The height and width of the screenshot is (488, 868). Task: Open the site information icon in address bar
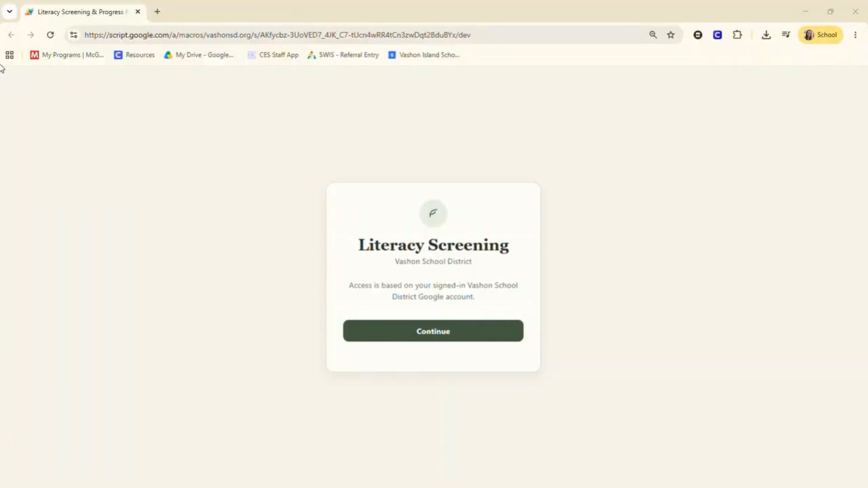[x=73, y=35]
